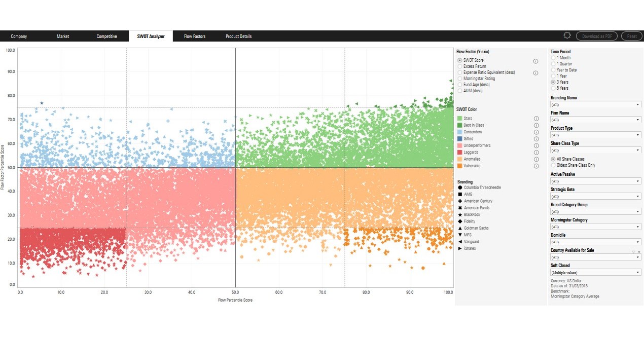Open the Soft Closed dropdown
The height and width of the screenshot is (337, 644).
click(594, 272)
